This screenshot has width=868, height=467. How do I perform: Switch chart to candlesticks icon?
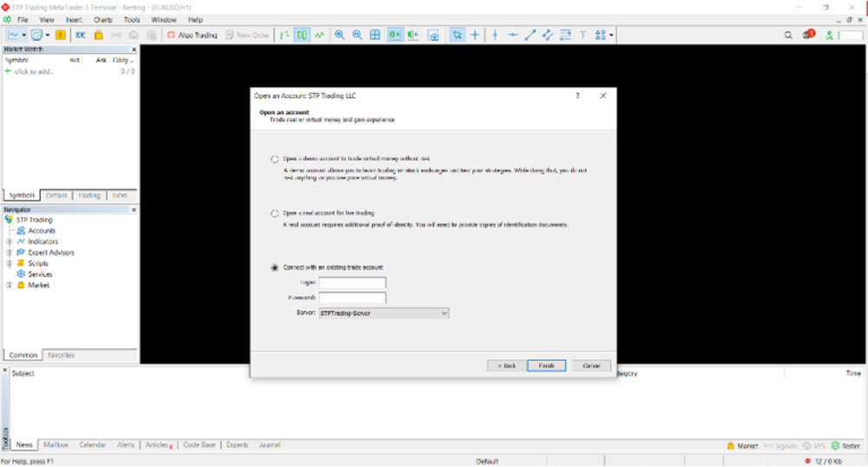302,35
